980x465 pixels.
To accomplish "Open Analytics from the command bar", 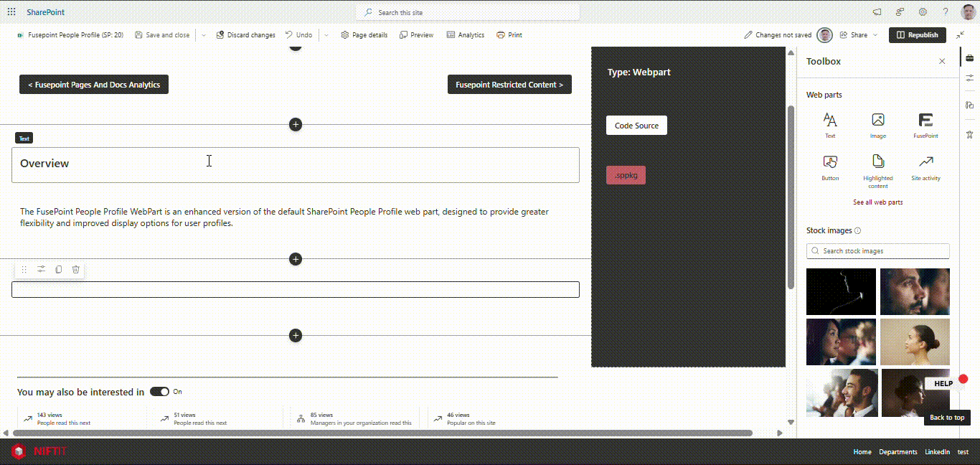I will pos(465,35).
